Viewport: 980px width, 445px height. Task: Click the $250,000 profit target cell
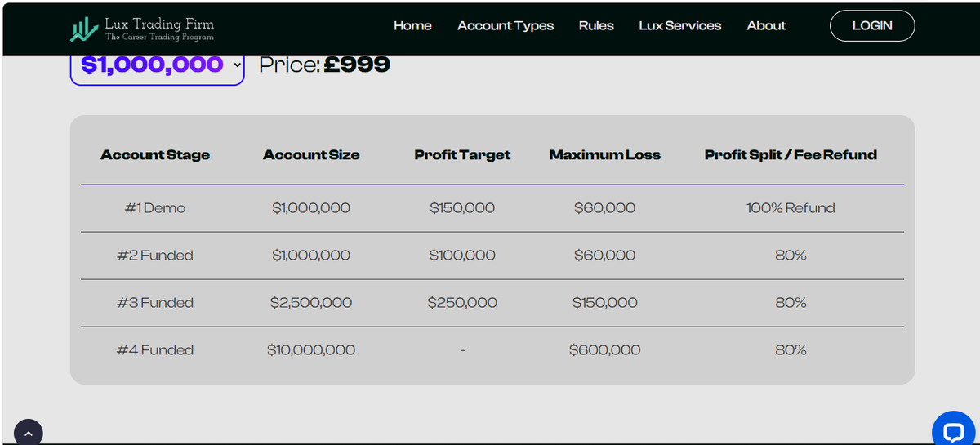click(x=462, y=303)
